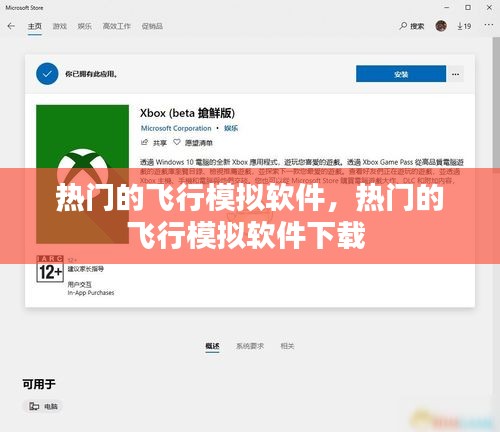This screenshot has height=432, width=500.
Task: Maximize the Microsoft Store window
Action: [468, 7]
